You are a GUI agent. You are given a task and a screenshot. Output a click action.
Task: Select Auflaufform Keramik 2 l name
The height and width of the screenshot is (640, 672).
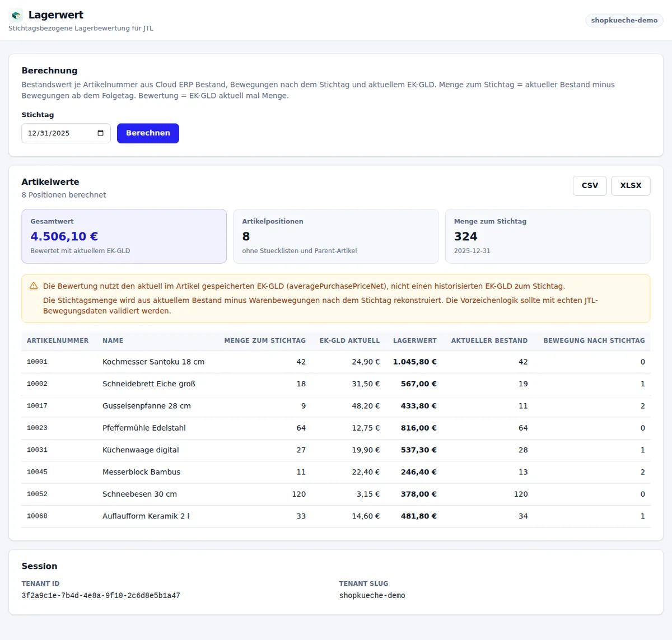point(146,516)
